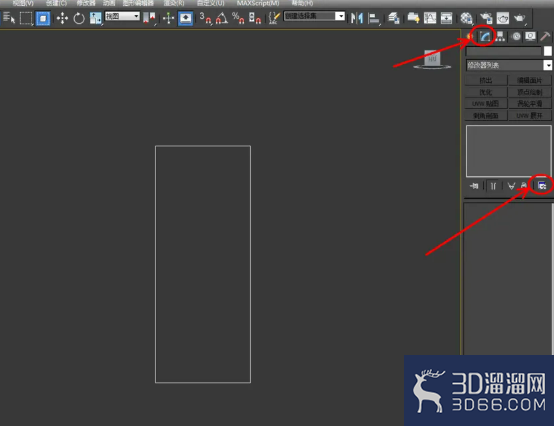This screenshot has height=426, width=554.
Task: Switch to the Modify command panel tab
Action: pyautogui.click(x=485, y=36)
